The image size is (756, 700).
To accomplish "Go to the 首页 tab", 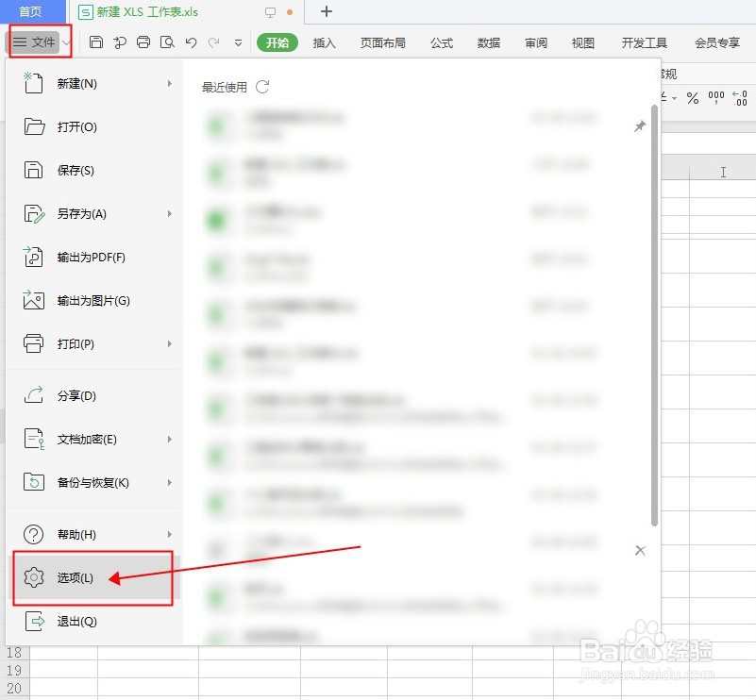I will point(31,11).
